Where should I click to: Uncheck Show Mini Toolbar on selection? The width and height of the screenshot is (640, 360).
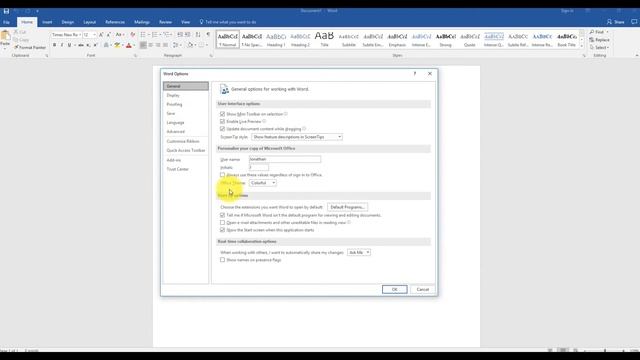pyautogui.click(x=222, y=114)
